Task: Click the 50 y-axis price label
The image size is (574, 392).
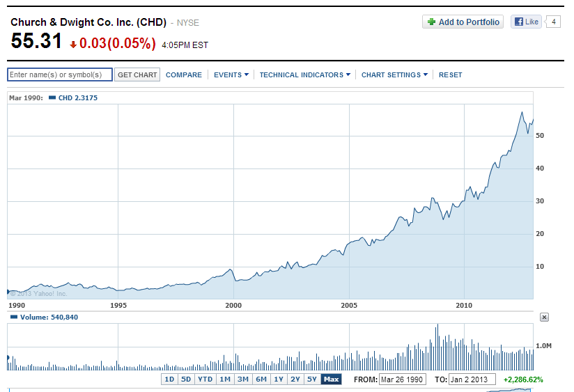Action: coord(540,136)
